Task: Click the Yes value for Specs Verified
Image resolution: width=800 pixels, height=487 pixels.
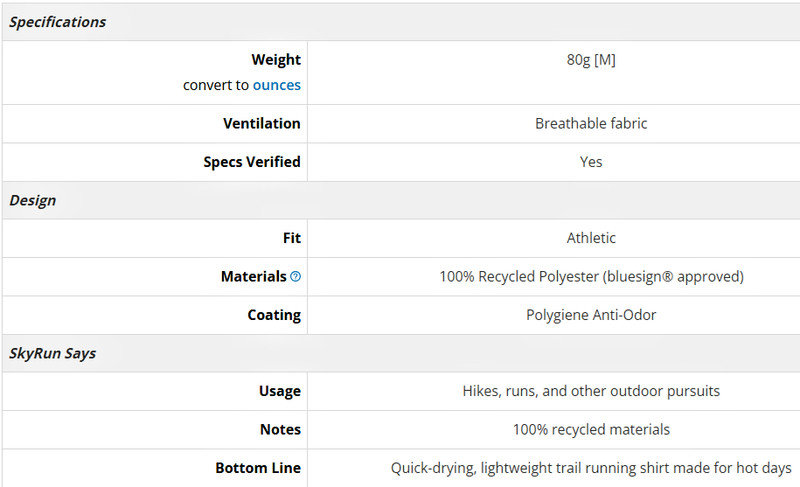Action: (591, 162)
